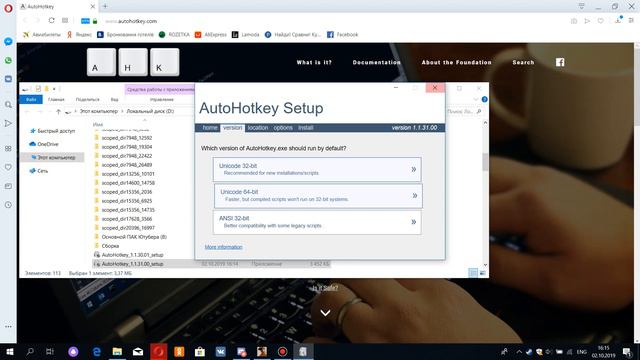Open search panel in Opera sidebar

click(x=8, y=105)
